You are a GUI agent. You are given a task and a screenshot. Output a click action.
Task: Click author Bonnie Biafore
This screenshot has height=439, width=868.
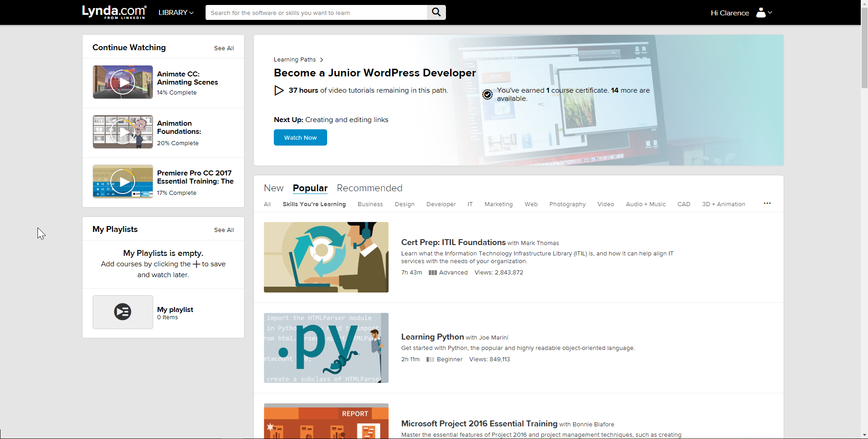coord(593,425)
